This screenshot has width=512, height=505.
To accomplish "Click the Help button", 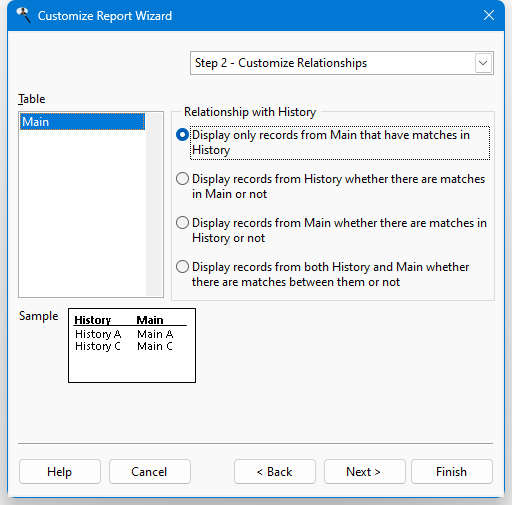I will pos(60,472).
